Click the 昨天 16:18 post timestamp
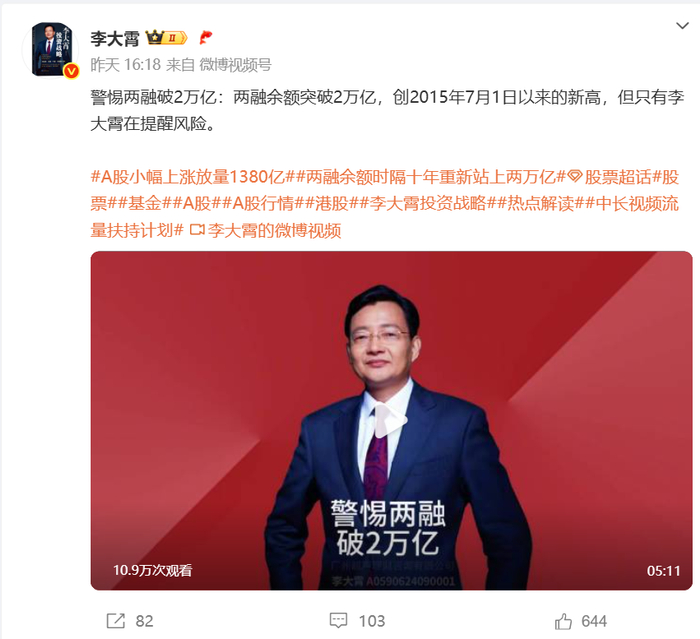The image size is (700, 639). (125, 65)
